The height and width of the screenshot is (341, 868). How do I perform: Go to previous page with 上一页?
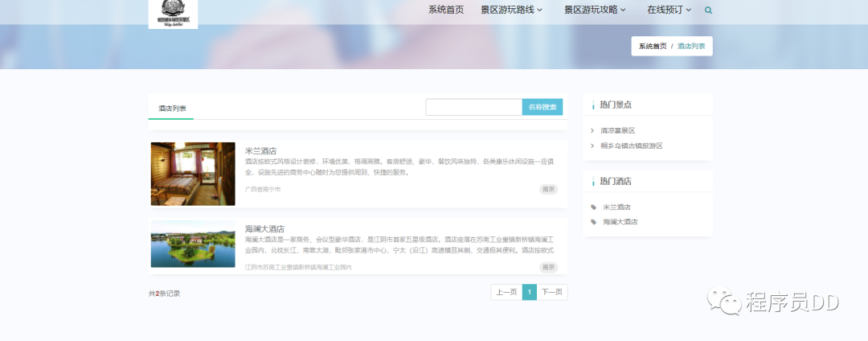506,292
